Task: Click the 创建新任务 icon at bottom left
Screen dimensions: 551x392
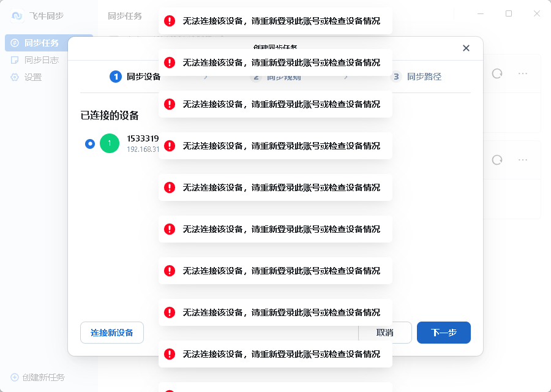Action: tap(13, 377)
